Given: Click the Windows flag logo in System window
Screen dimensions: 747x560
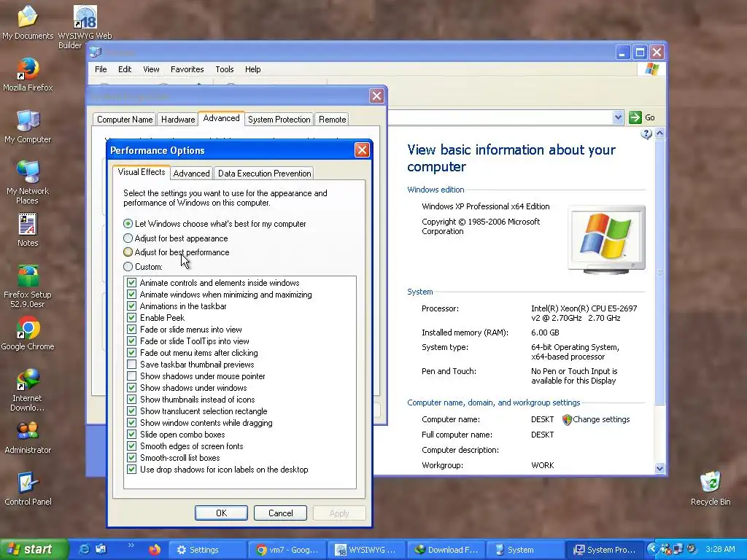Looking at the screenshot, I should pyautogui.click(x=651, y=69).
